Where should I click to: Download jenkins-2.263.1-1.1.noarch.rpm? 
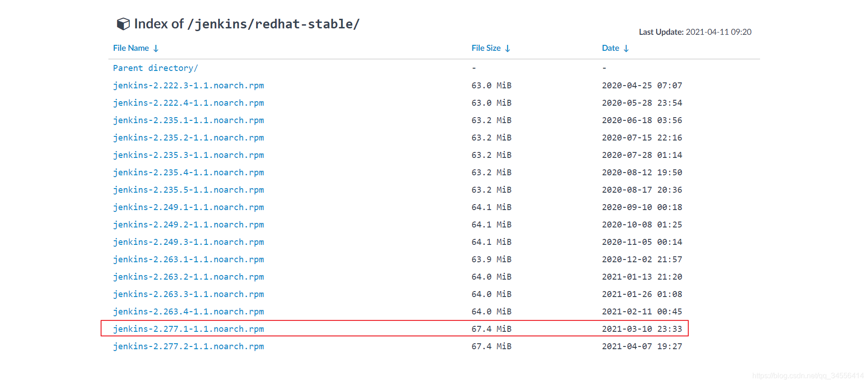(188, 260)
